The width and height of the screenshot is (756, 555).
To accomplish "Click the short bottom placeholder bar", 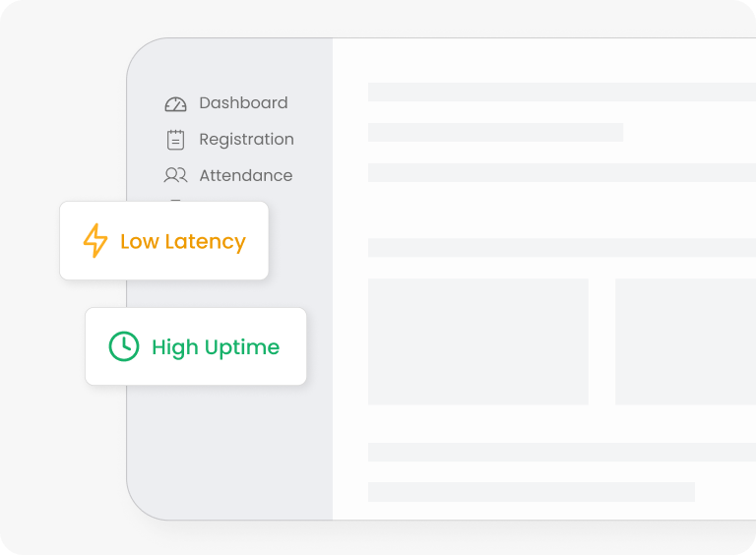I will [532, 491].
